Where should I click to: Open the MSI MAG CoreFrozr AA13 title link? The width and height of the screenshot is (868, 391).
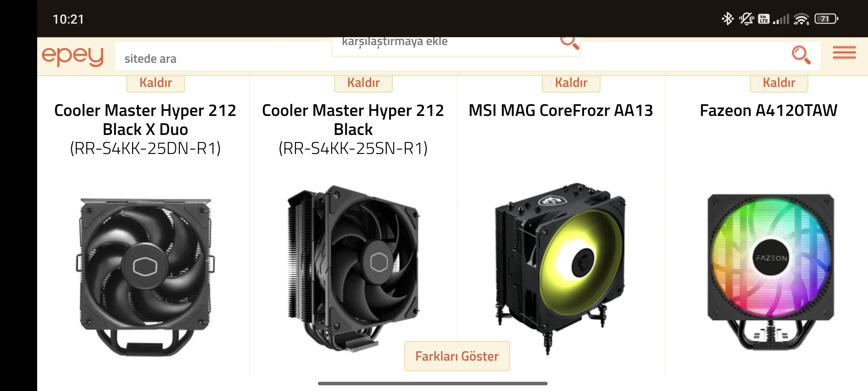coord(561,110)
